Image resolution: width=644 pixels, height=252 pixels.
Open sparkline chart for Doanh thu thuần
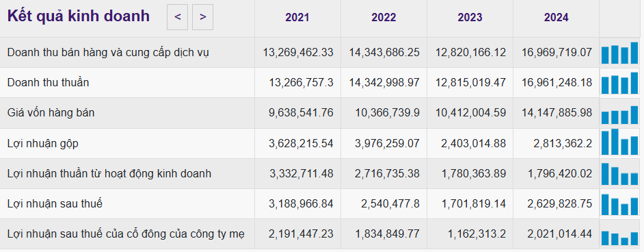point(620,83)
